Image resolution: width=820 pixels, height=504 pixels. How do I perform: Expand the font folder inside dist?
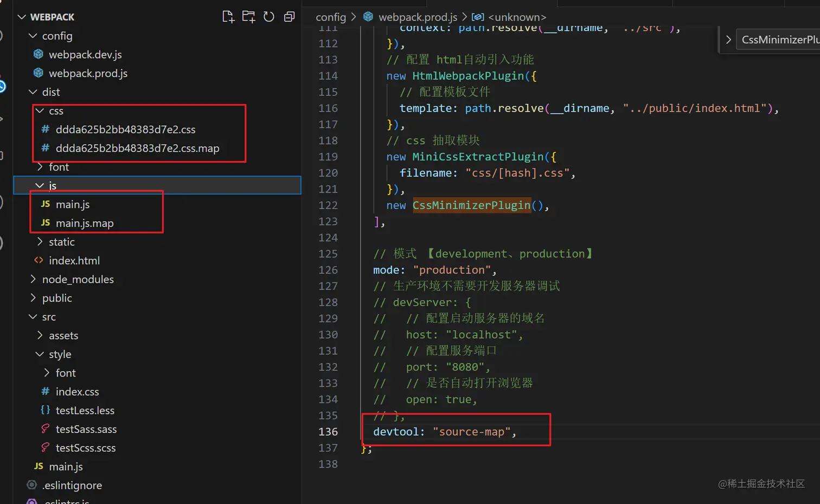click(40, 167)
